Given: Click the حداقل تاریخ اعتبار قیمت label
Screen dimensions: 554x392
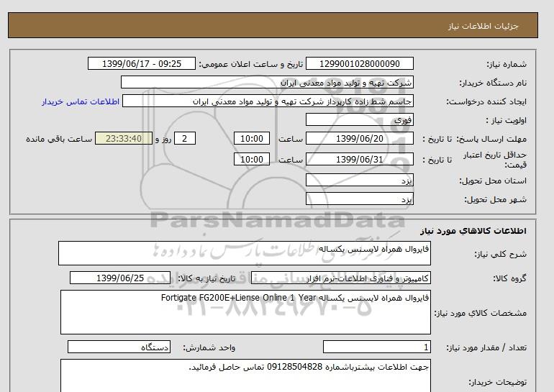Looking at the screenshot, I should coord(495,160).
